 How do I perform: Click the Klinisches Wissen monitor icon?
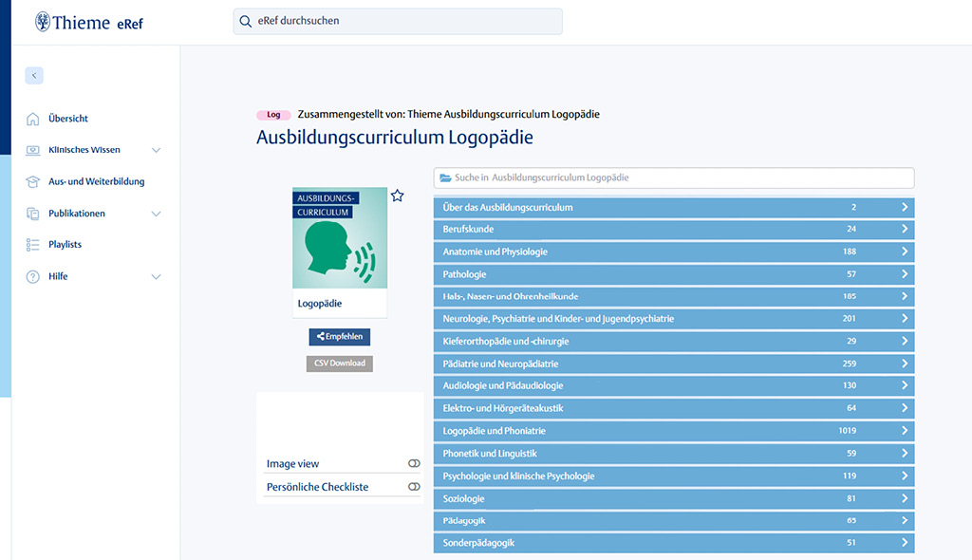33,150
